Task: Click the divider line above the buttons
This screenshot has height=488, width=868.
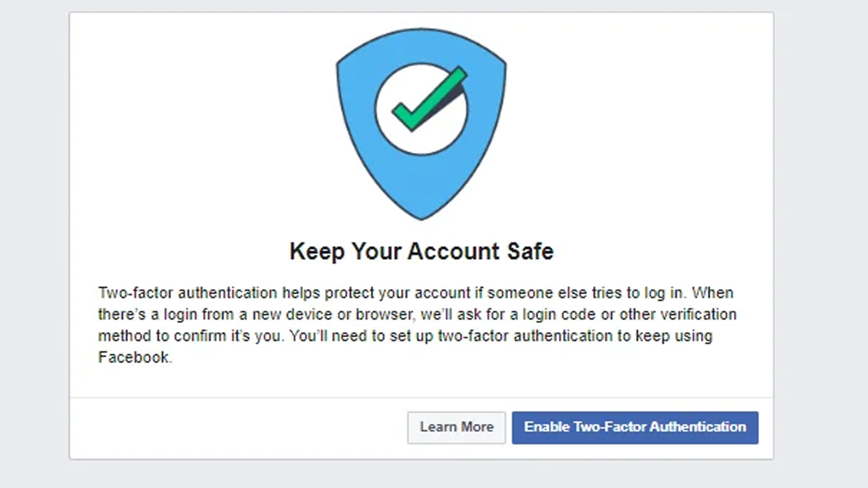Action: [421, 398]
